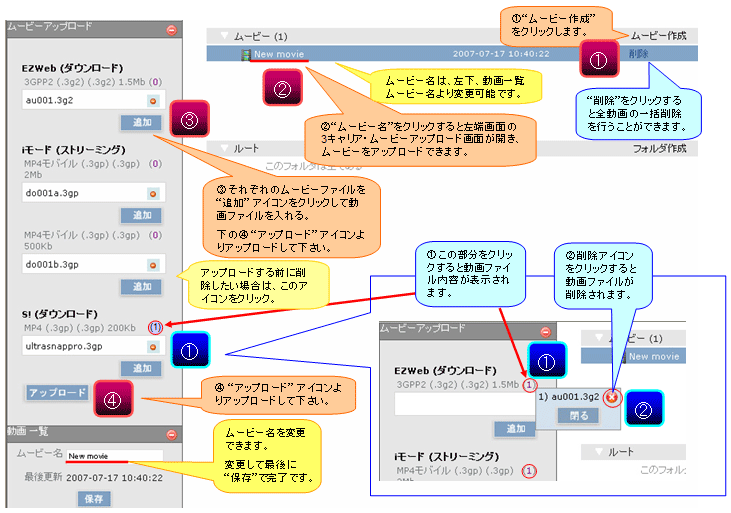The image size is (731, 513).
Task: Click the (1) count in the inset iモード section
Action: click(x=529, y=471)
